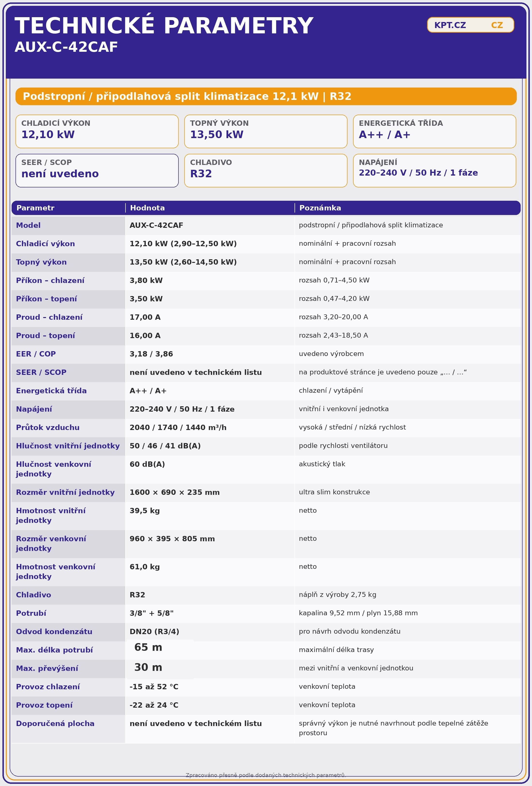
Task: Click the Energetická třída summary card
Action: (434, 131)
